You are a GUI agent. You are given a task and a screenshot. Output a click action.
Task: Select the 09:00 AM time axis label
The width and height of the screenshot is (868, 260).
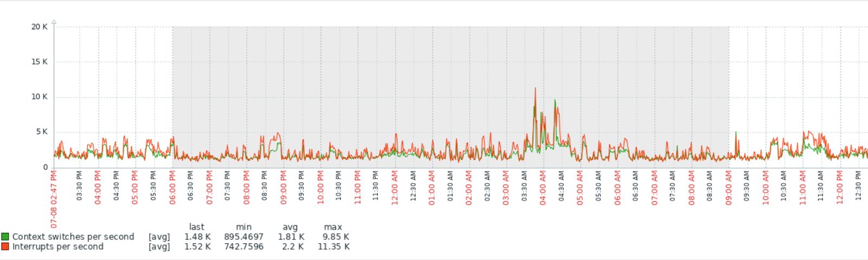pyautogui.click(x=729, y=187)
